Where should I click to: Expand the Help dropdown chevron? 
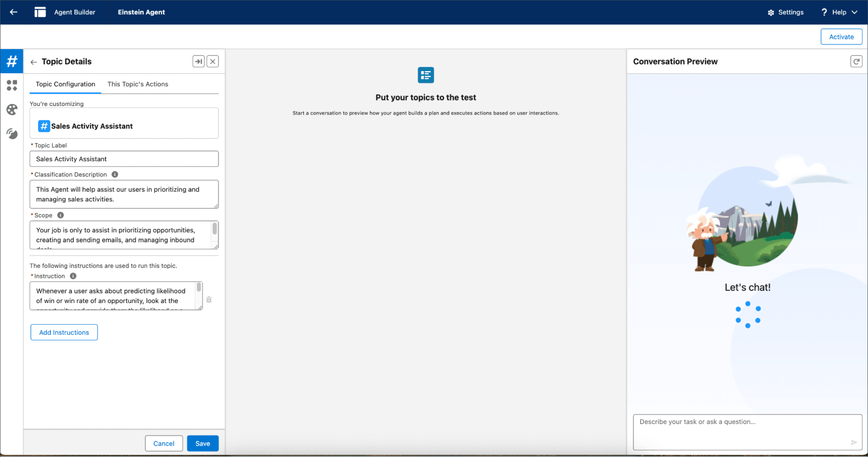[854, 12]
